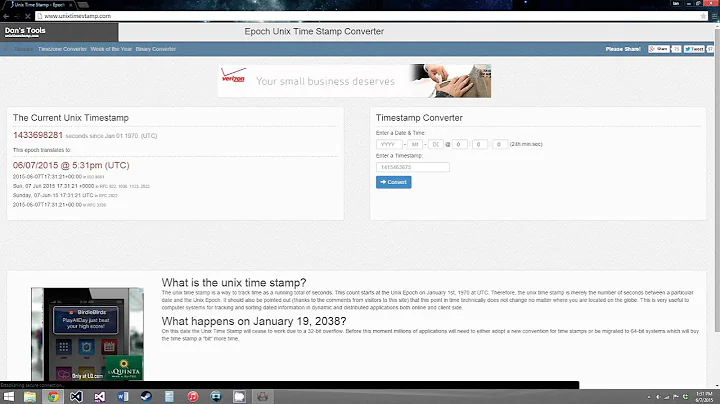Click the blue Convert button

click(x=394, y=182)
